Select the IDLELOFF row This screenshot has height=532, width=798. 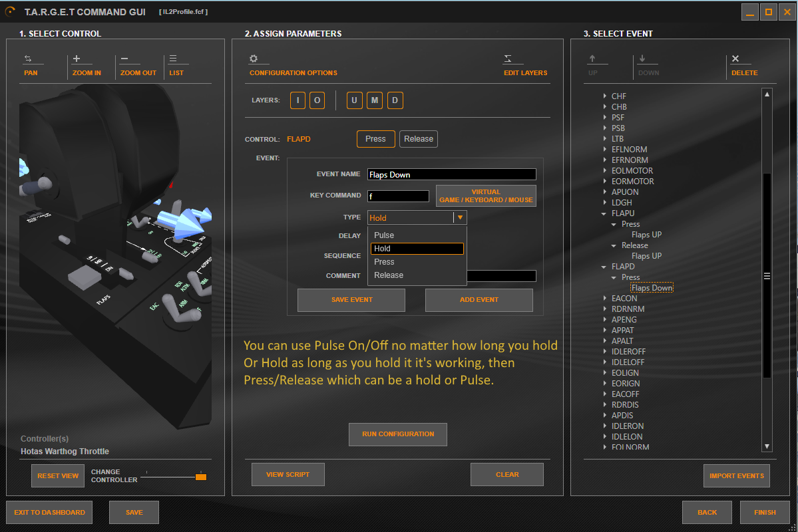[628, 362]
